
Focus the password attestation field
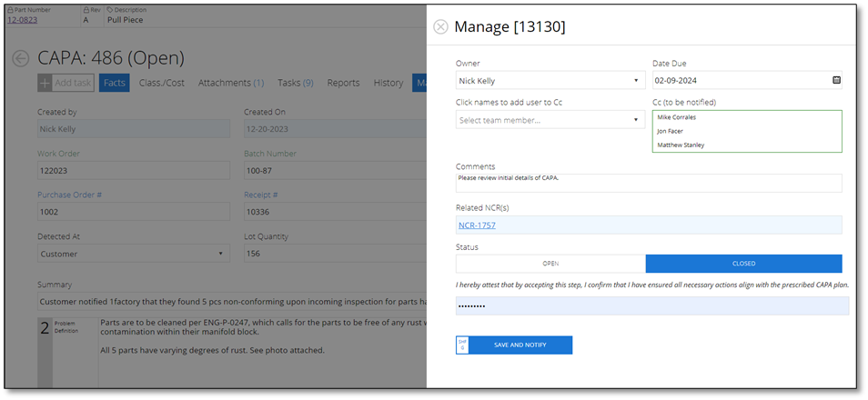click(x=652, y=306)
